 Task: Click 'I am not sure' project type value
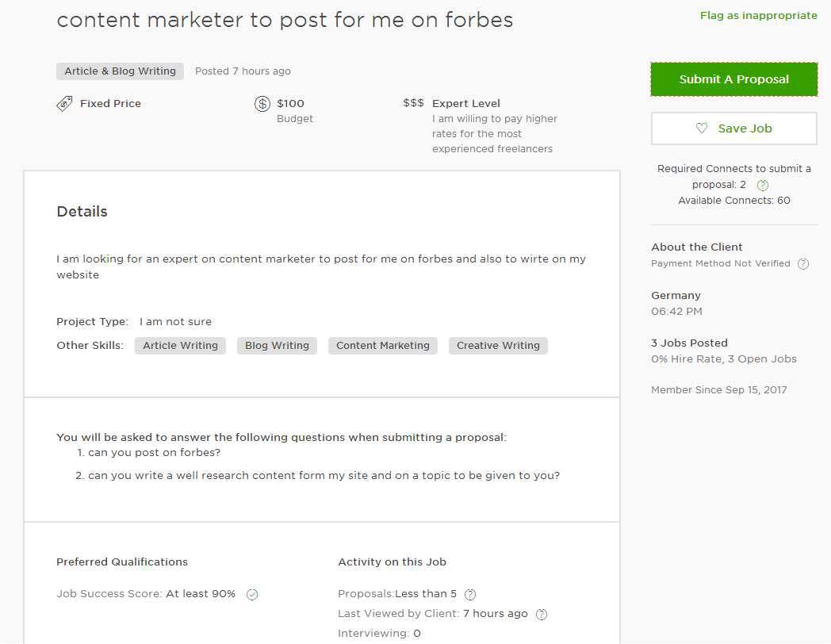coord(175,322)
